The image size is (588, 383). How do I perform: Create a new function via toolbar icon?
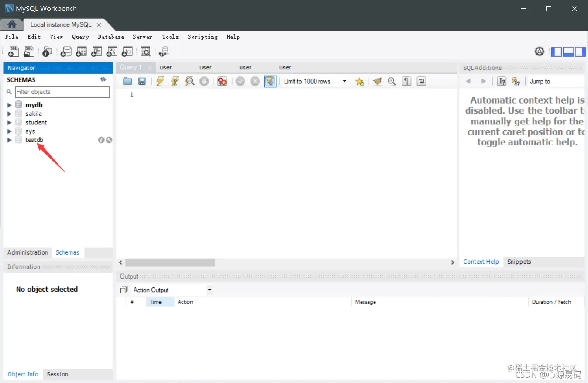click(x=127, y=52)
